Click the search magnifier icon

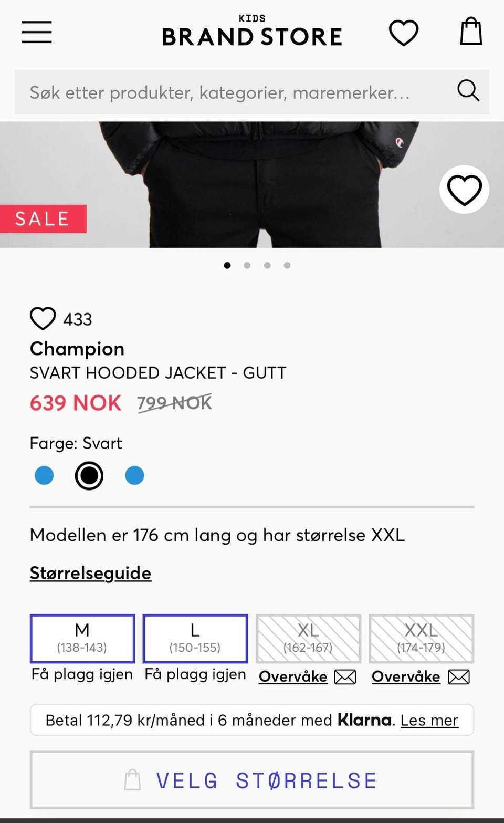point(468,91)
